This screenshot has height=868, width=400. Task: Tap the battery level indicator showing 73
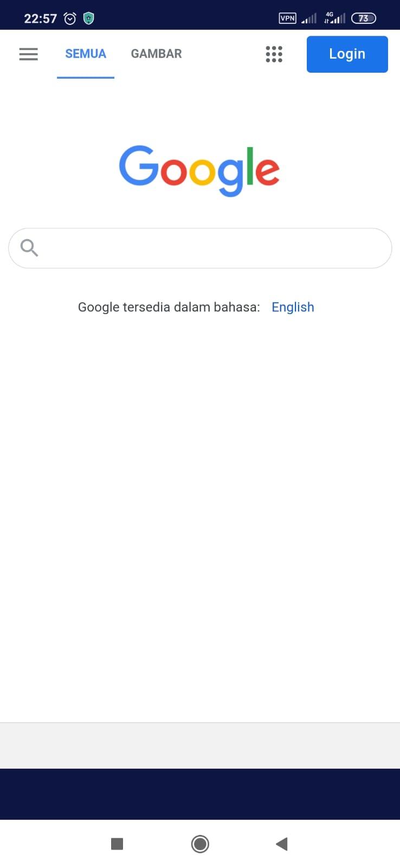click(364, 18)
